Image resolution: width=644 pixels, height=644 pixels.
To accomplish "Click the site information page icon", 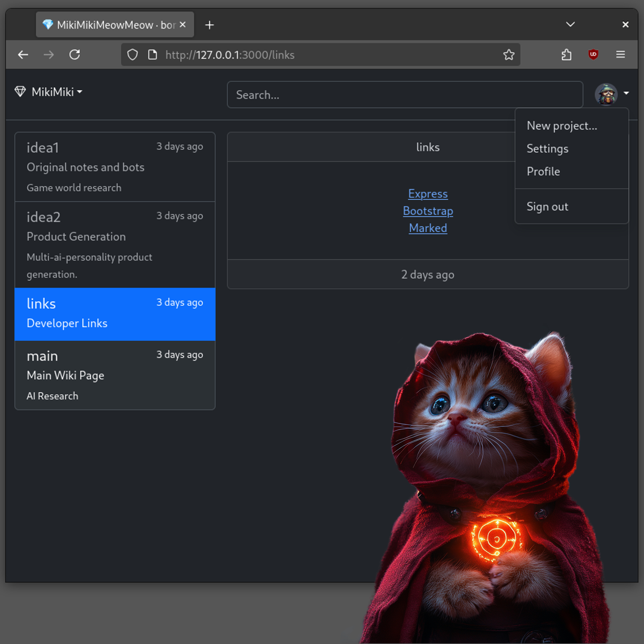I will coord(152,55).
